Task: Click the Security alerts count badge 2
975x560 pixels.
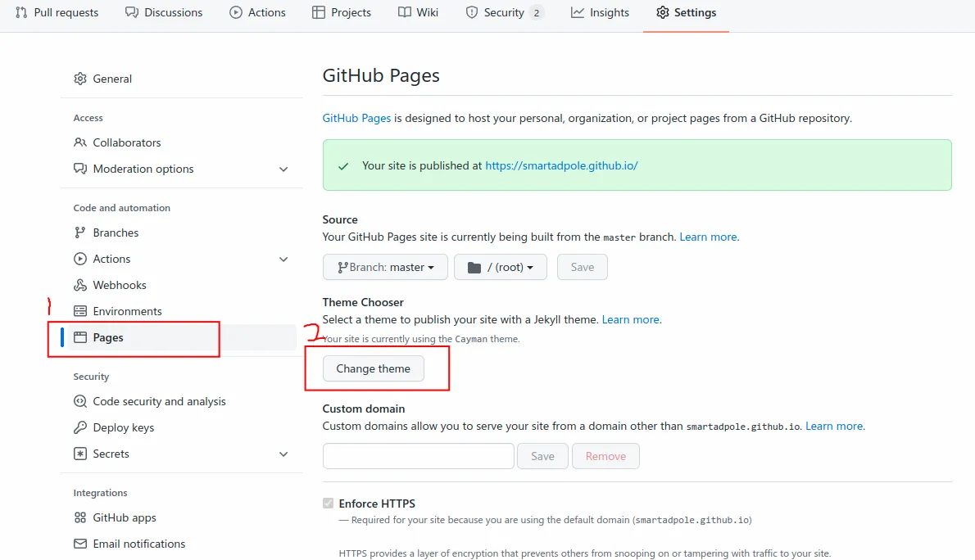Action: (x=537, y=12)
